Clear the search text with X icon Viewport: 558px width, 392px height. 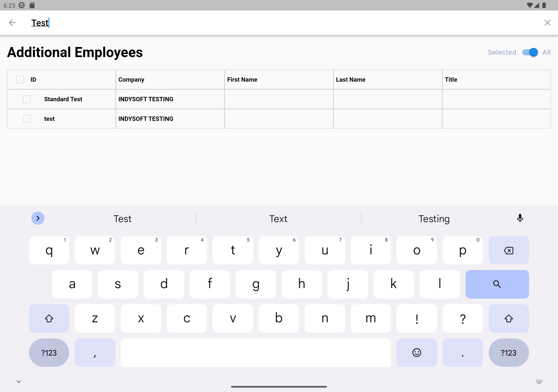point(547,23)
